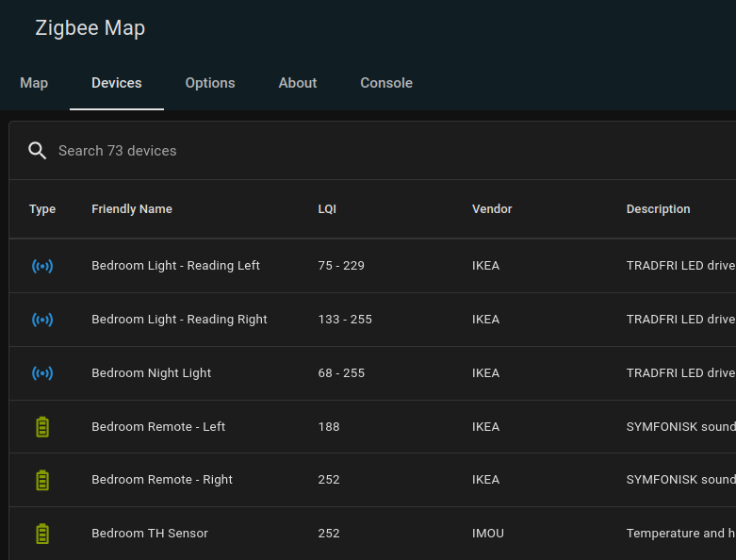The image size is (736, 560).
Task: Click battery icon for Bedroom TH Sensor
Action: point(42,534)
